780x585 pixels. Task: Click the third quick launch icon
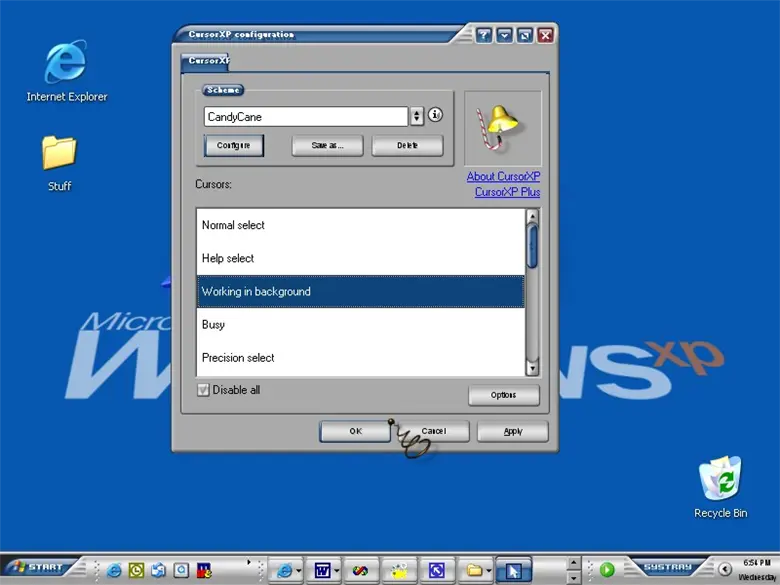[x=159, y=570]
